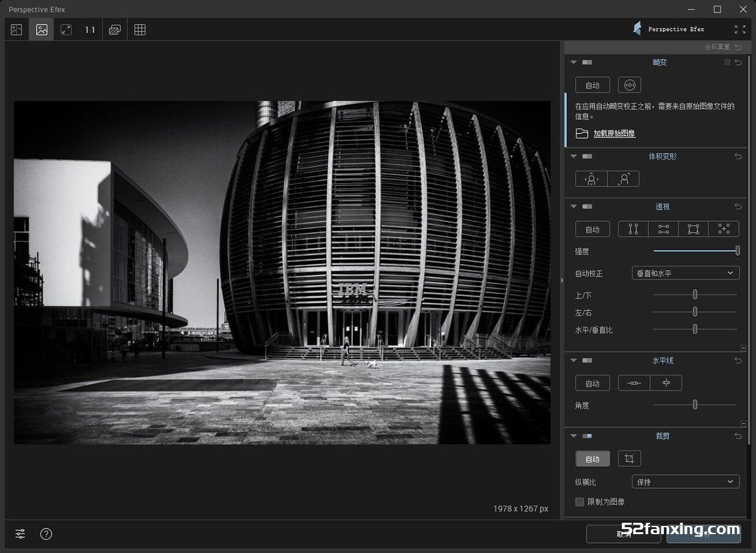The width and height of the screenshot is (756, 553).
Task: Click the Perspective Efex logo
Action: 668,29
